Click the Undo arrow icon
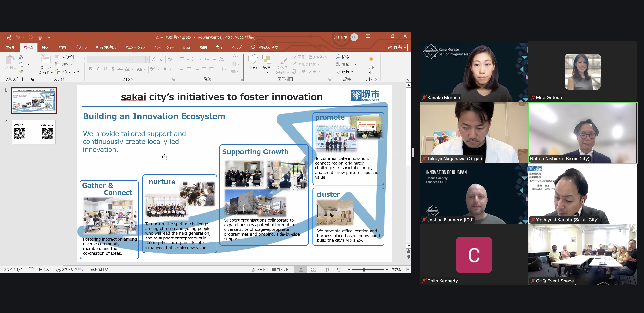Viewport: 644px width, 313px height. coord(18,37)
